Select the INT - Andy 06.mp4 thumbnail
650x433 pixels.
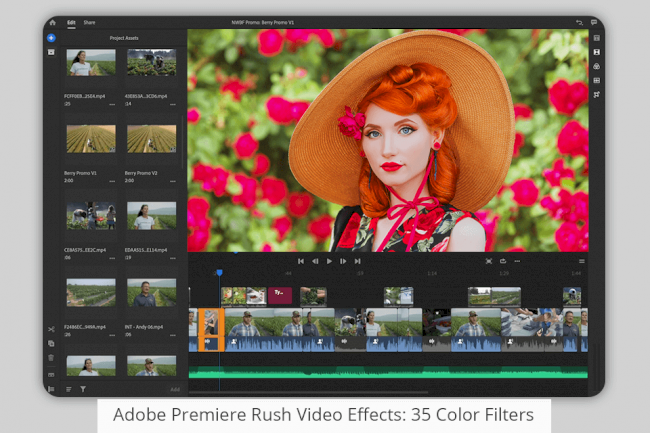point(152,293)
